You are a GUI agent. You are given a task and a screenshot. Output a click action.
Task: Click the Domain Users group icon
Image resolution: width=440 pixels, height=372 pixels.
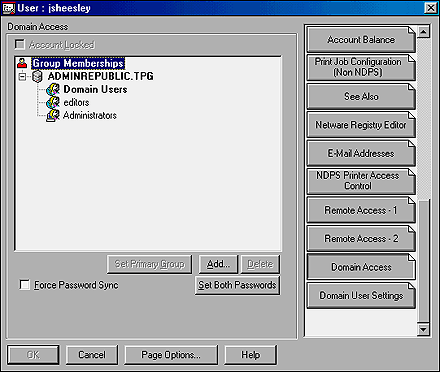(53, 89)
